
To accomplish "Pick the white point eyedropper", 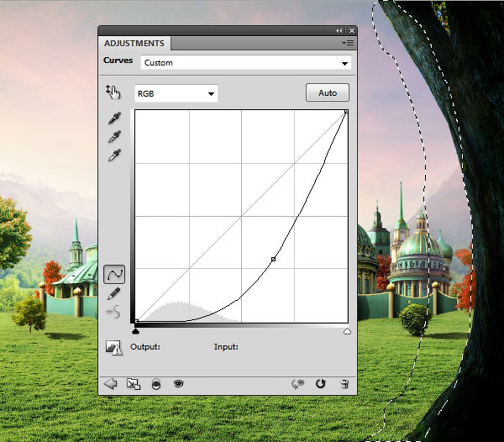I will tap(114, 155).
